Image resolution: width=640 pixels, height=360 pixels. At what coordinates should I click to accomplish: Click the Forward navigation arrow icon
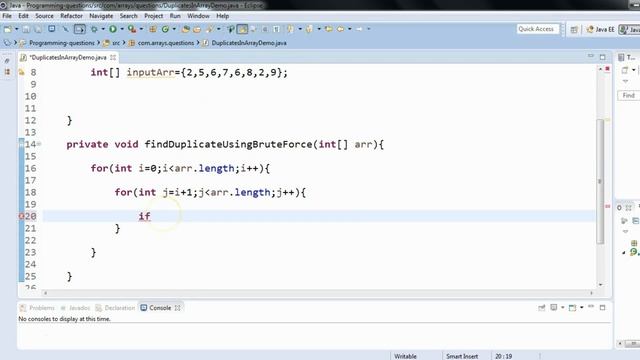(360, 29)
